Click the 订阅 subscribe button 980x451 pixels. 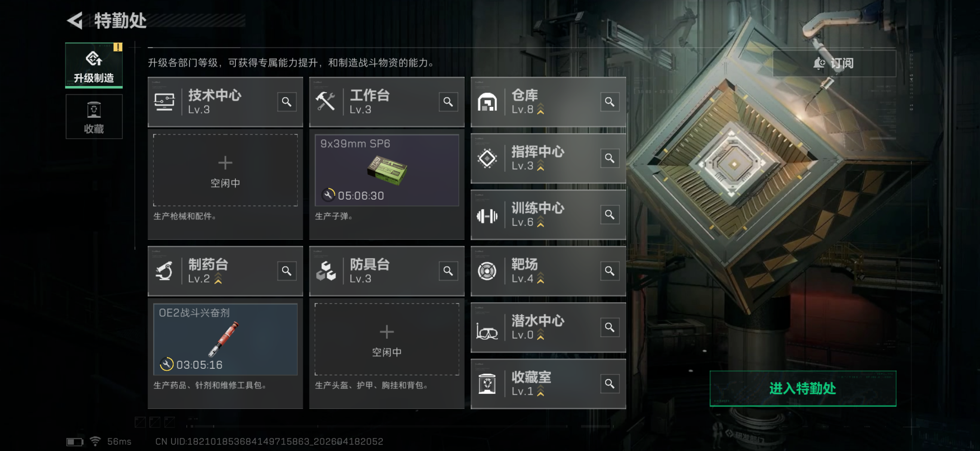(834, 63)
